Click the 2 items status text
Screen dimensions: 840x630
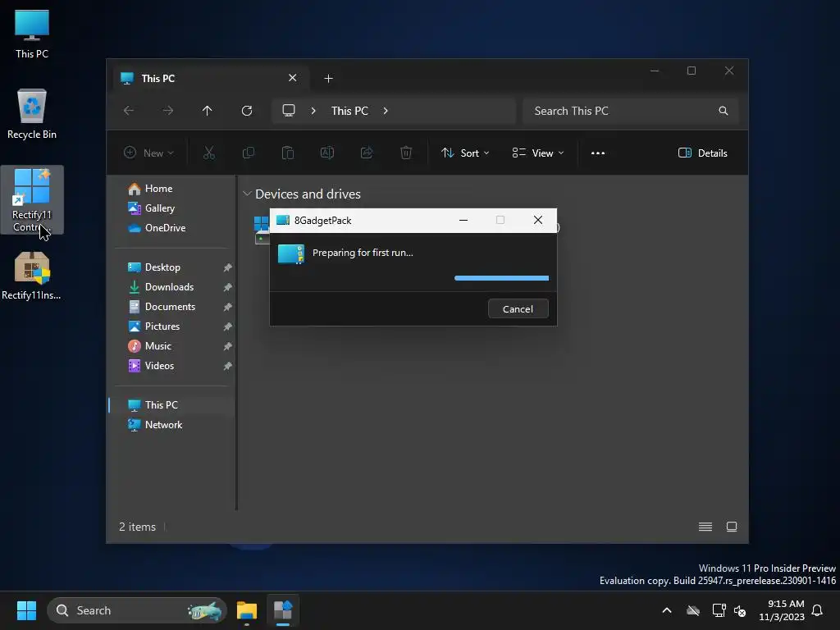137,527
